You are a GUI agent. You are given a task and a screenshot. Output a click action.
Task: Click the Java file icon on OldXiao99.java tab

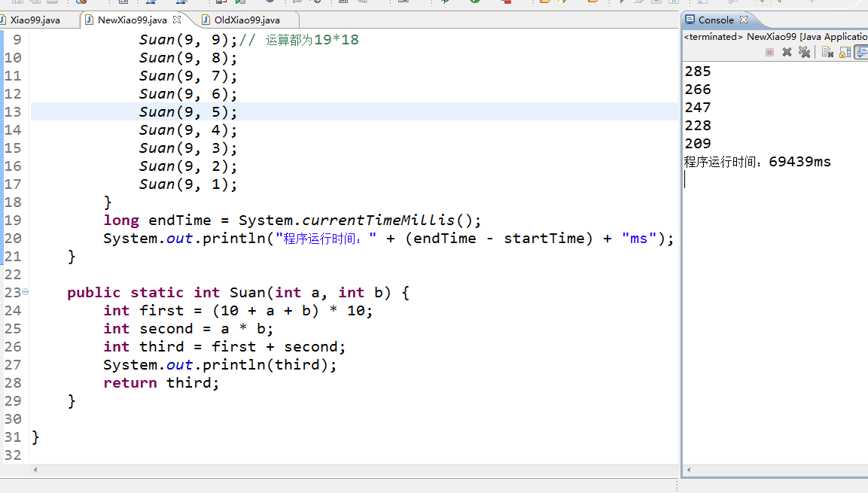206,20
